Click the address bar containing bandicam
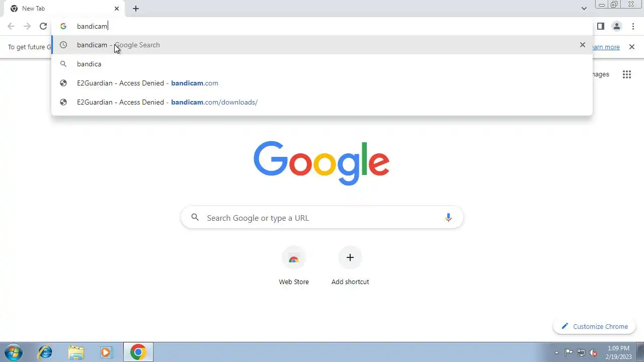 [322, 26]
